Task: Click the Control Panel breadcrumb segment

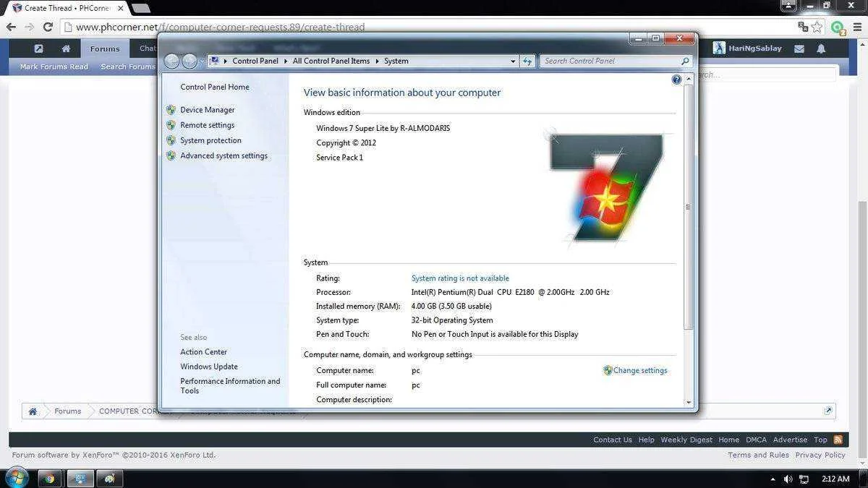Action: (x=255, y=61)
